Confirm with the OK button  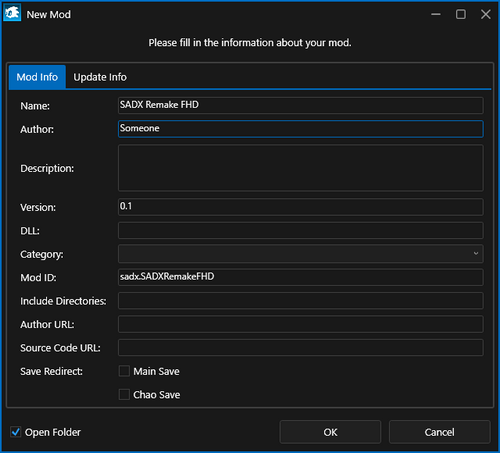tap(330, 432)
